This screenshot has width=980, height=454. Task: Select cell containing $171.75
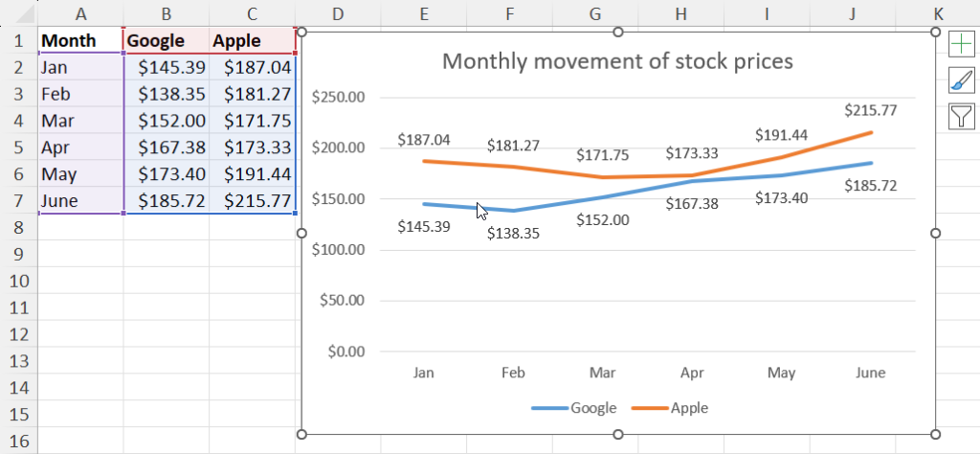253,121
